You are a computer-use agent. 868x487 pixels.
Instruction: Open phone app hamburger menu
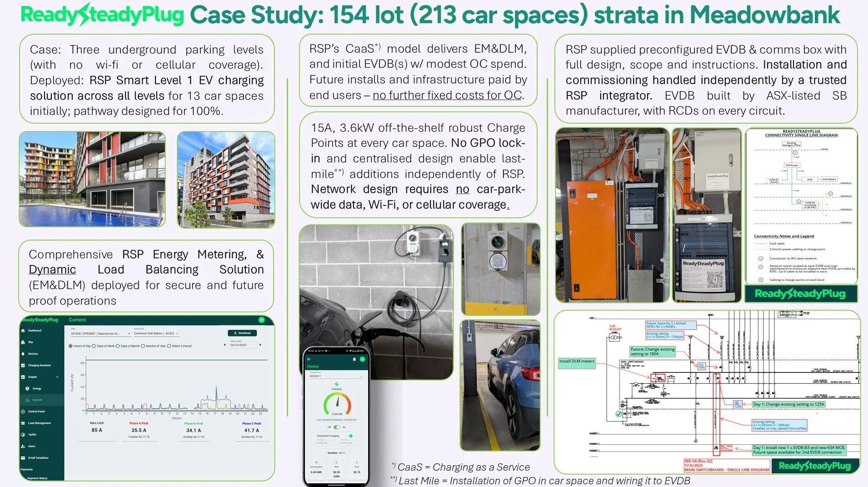309,359
